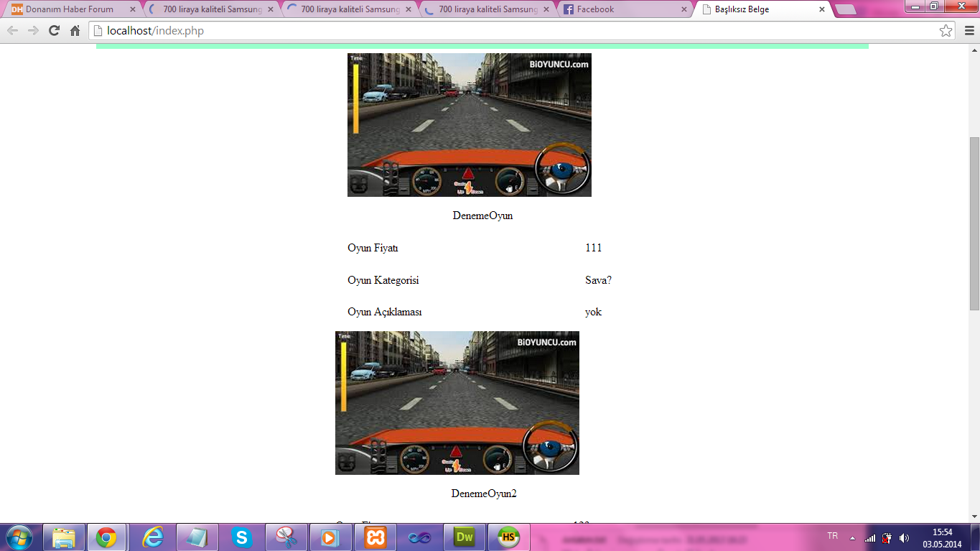980x551 pixels.
Task: Click the Oyun Kategorisi label
Action: [x=383, y=280]
